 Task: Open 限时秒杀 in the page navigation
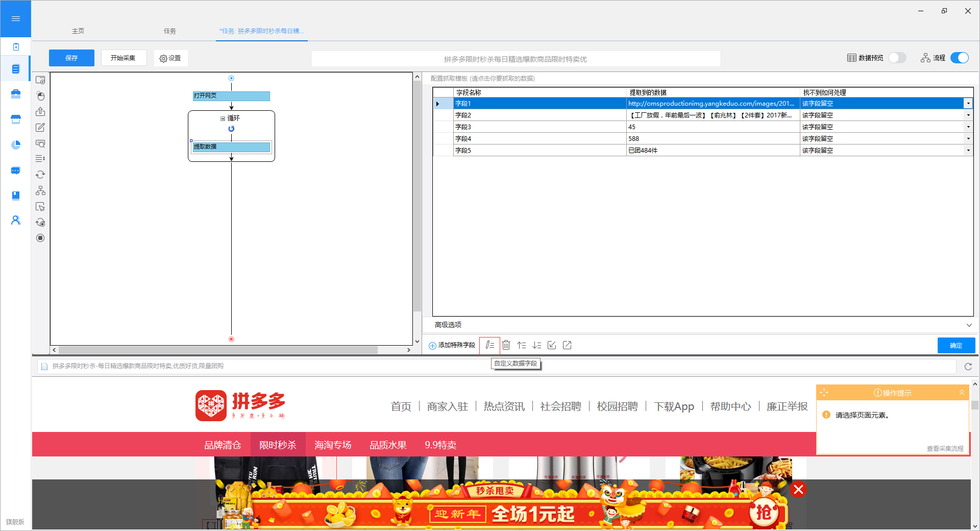point(278,445)
